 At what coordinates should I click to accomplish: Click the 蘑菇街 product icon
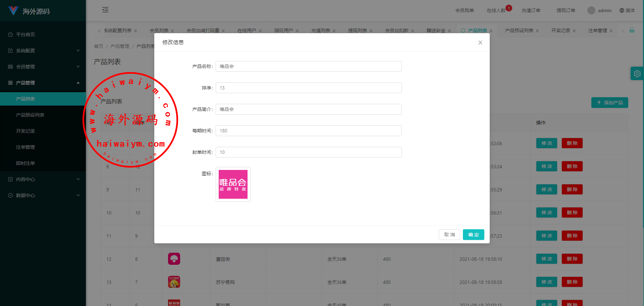pos(174,259)
